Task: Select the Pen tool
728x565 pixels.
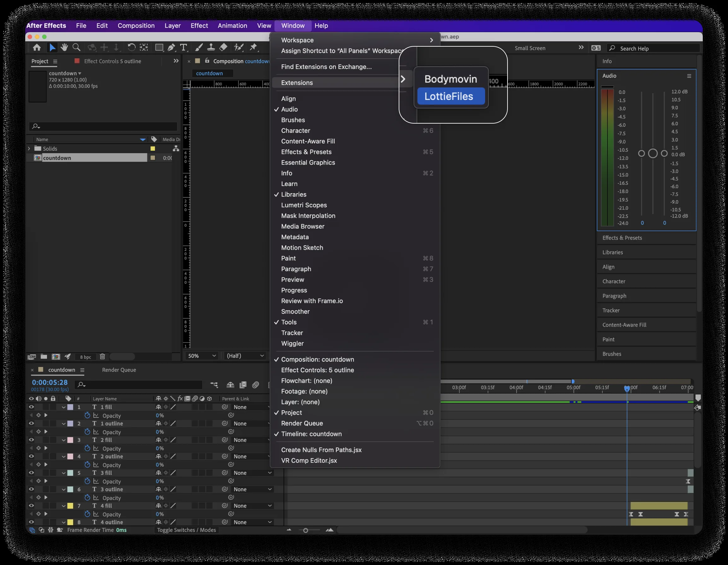Action: 171,48
